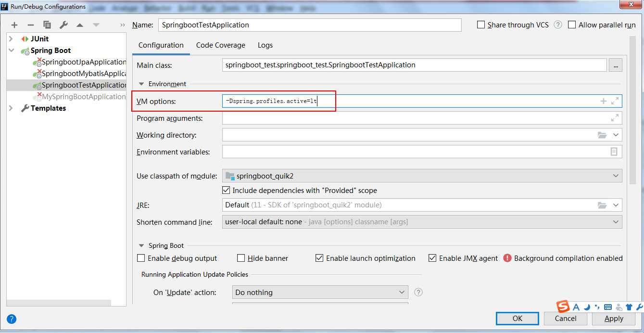Collapse the Spring Boot tree node

click(11, 50)
